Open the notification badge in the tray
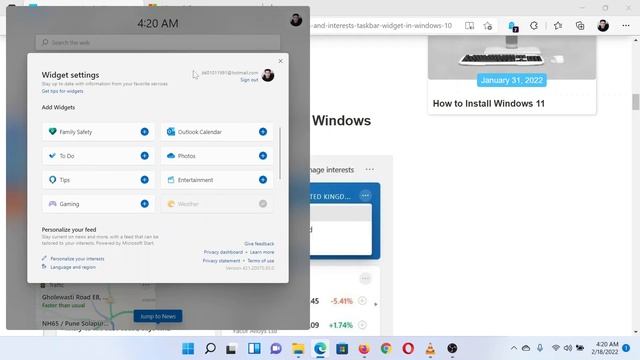This screenshot has height=360, width=640. 626,348
